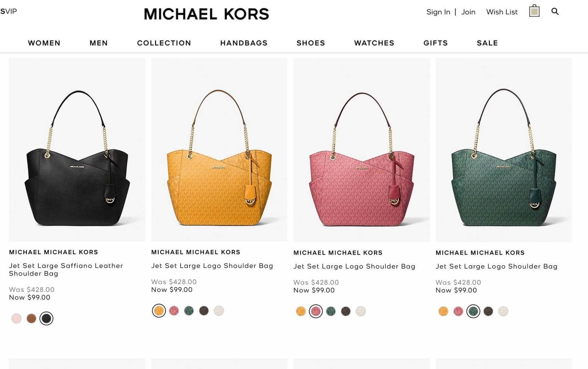This screenshot has height=369, width=588.
Task: Click the search magnifier icon
Action: click(x=555, y=12)
